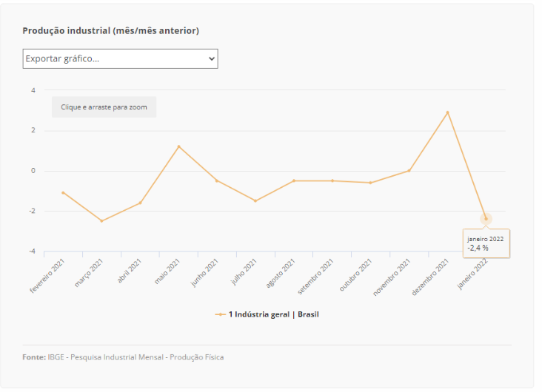The height and width of the screenshot is (392, 542).
Task: Click the janeiro 2022 -2,4 % tooltip
Action: coord(486,243)
